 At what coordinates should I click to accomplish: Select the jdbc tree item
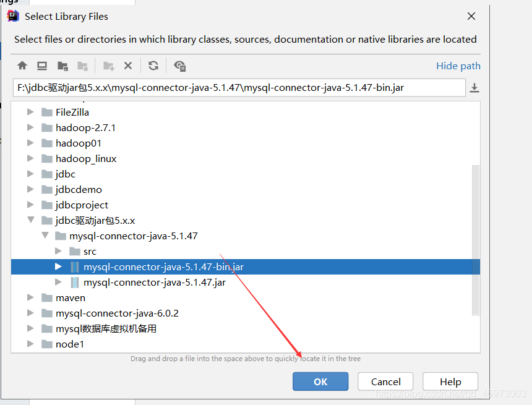pos(66,174)
